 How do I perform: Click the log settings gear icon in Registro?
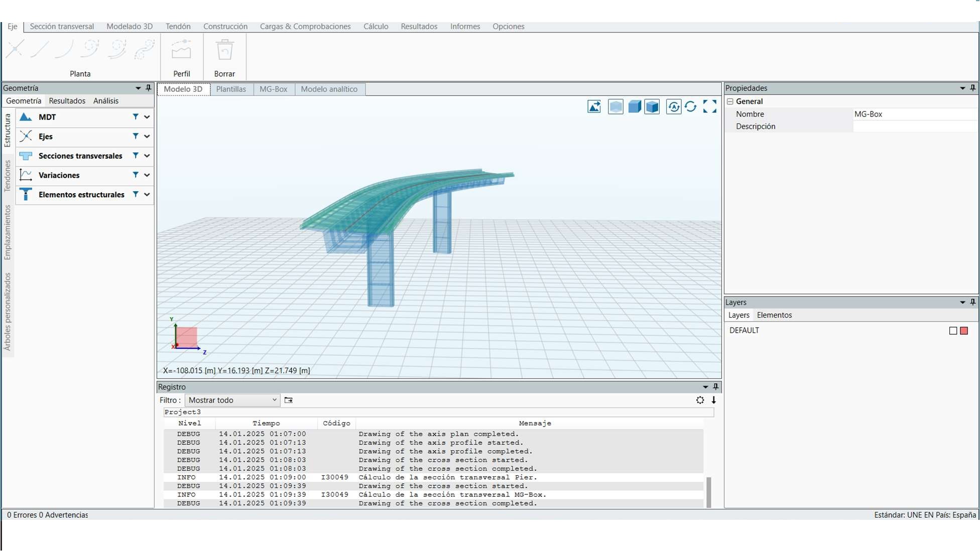point(700,400)
